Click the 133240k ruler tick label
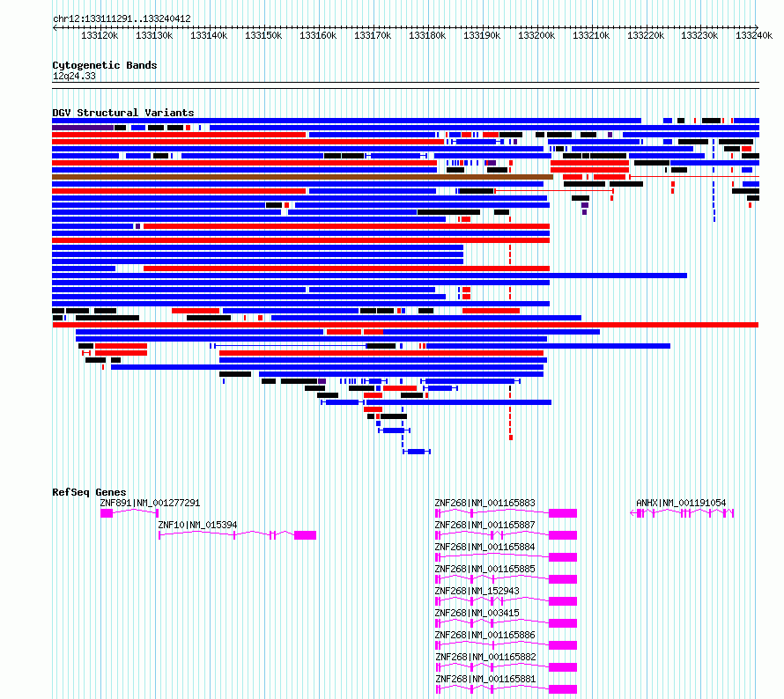 [x=754, y=35]
